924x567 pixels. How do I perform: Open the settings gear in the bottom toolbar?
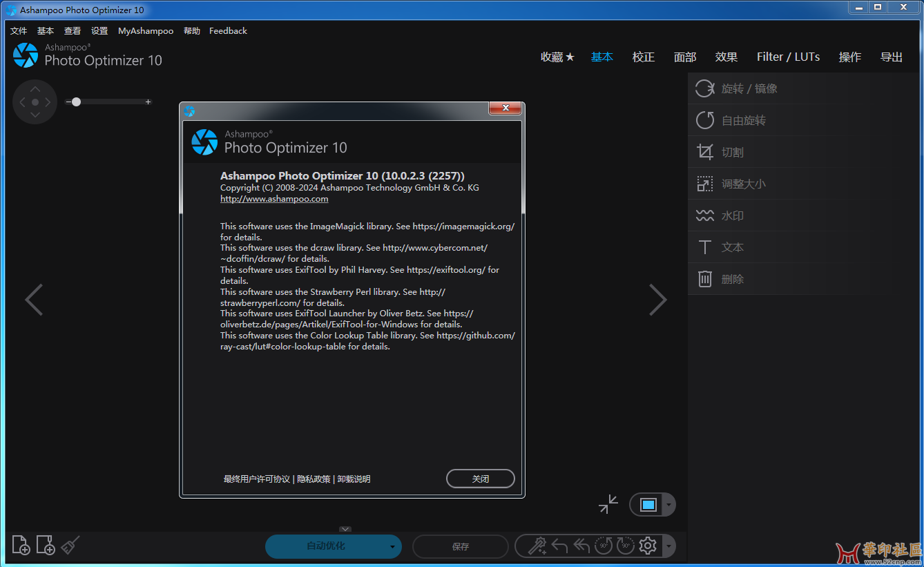coord(648,546)
